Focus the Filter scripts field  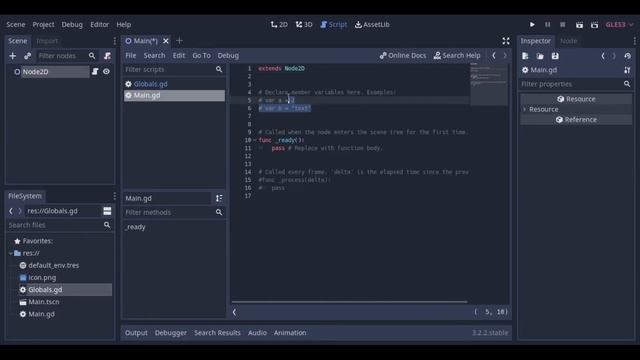(x=174, y=69)
